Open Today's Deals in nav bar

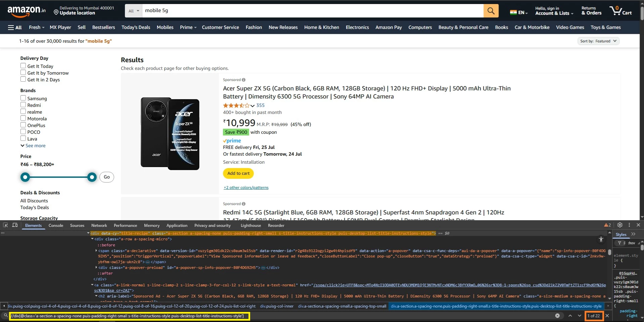[136, 28]
